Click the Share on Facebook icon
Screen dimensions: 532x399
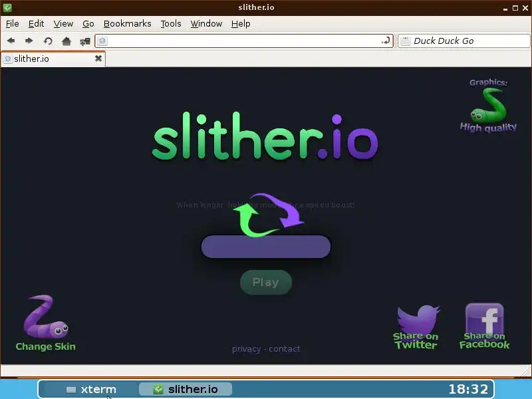[x=485, y=319]
